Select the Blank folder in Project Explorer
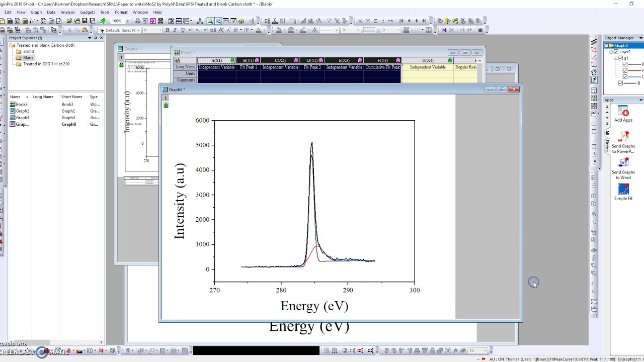 28,58
